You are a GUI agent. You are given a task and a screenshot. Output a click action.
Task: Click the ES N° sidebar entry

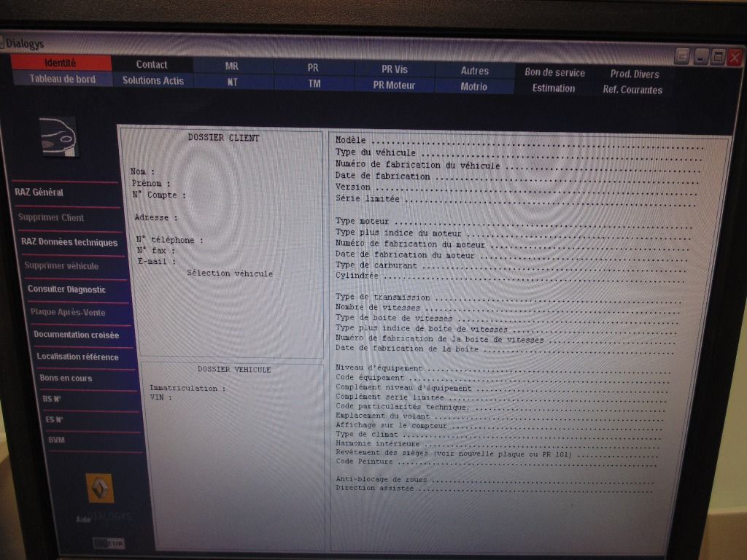(x=54, y=419)
